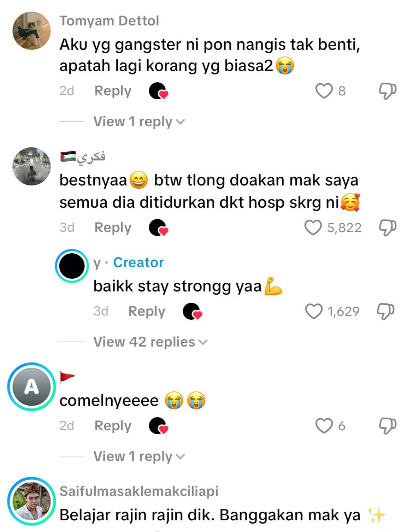Expand 'View 42 replies' thread
This screenshot has width=413, height=532.
[151, 342]
